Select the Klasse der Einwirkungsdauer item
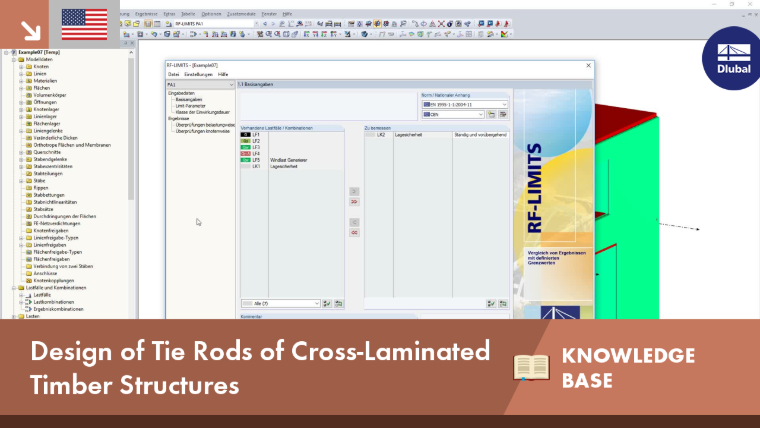The width and height of the screenshot is (760, 428). [x=203, y=112]
